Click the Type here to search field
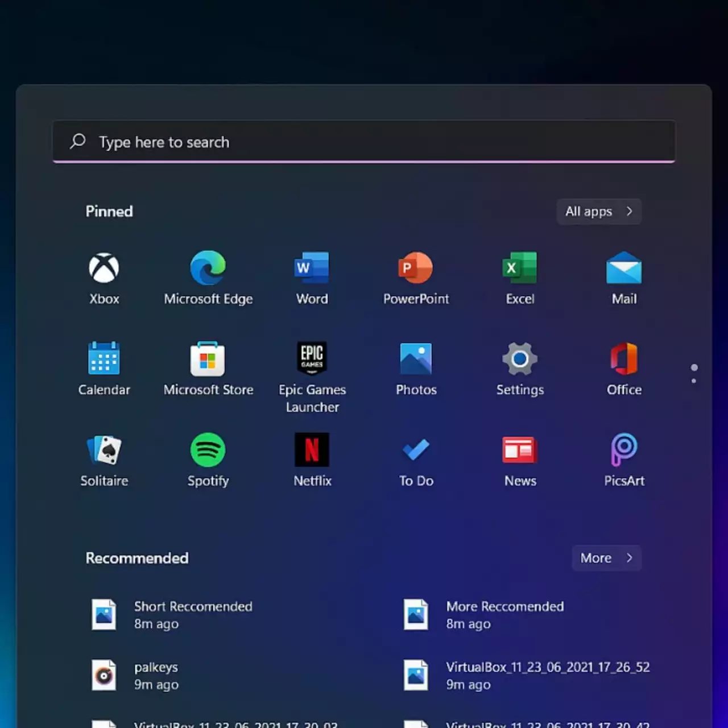The height and width of the screenshot is (728, 728). (364, 142)
